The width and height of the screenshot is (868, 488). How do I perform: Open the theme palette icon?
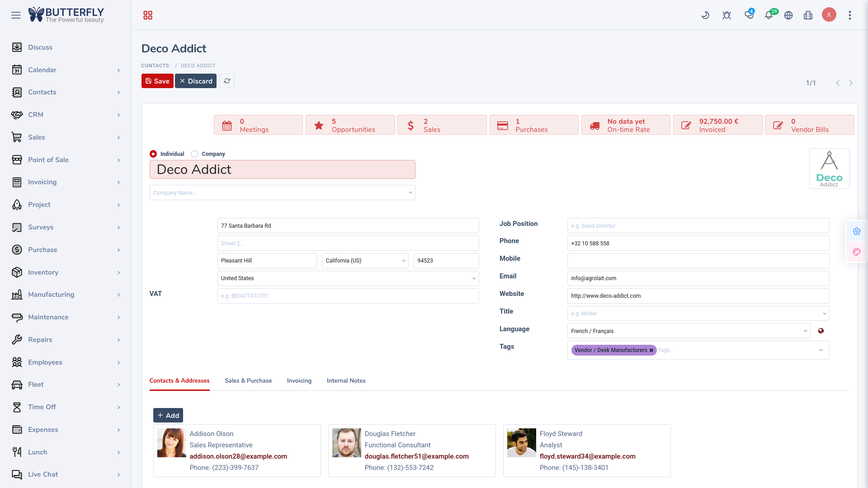pos(857,252)
